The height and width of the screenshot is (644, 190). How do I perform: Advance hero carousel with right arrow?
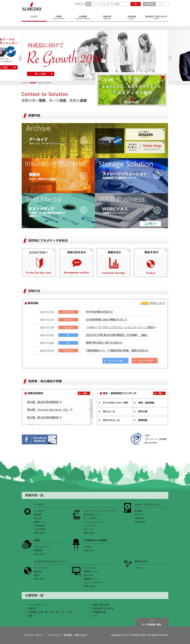click(170, 58)
